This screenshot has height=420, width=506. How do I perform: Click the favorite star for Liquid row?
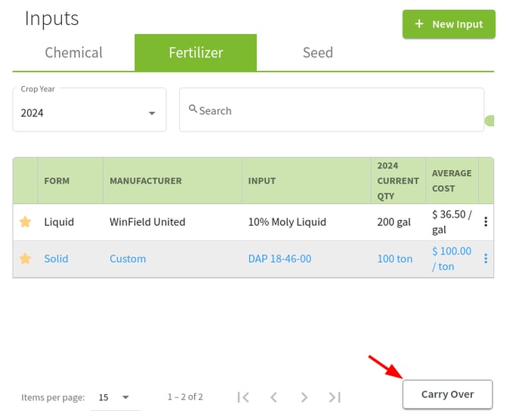(25, 222)
